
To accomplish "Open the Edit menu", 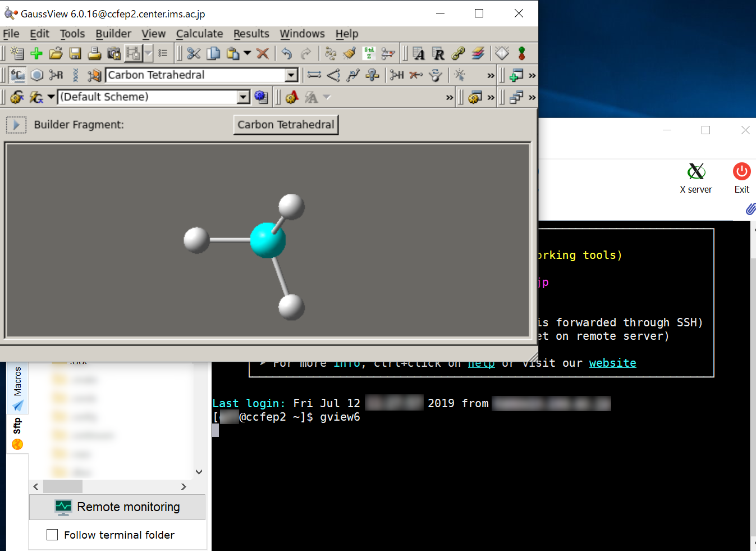I will pos(39,34).
